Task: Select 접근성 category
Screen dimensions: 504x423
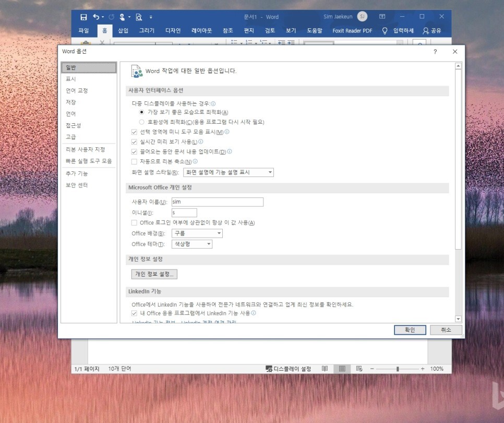Action: 89,125
